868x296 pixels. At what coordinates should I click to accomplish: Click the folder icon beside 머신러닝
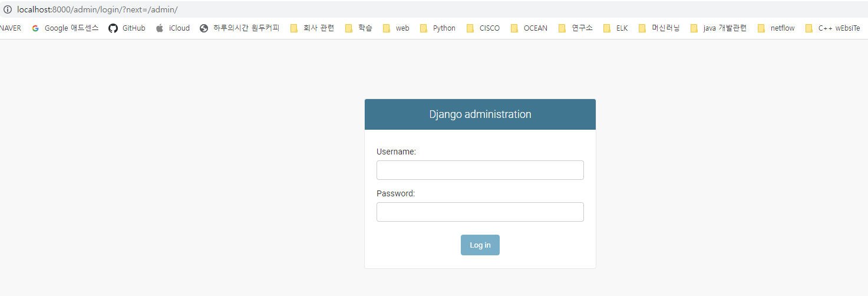click(x=642, y=28)
